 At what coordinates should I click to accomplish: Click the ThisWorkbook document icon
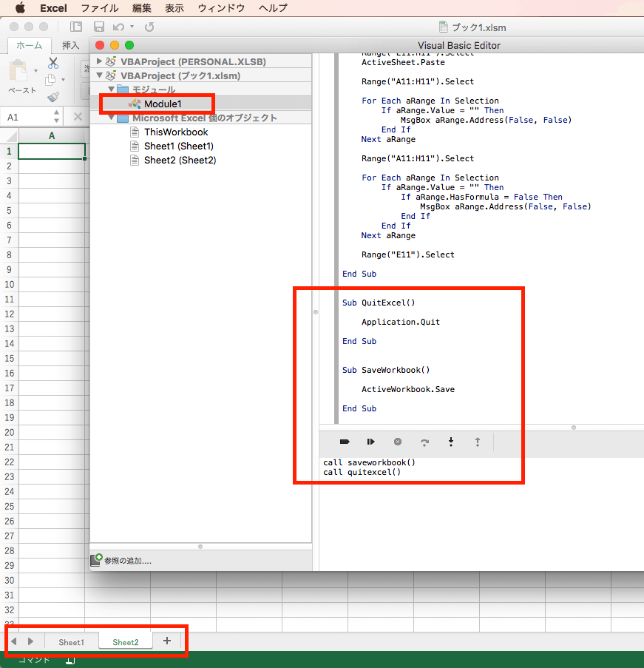(x=135, y=132)
